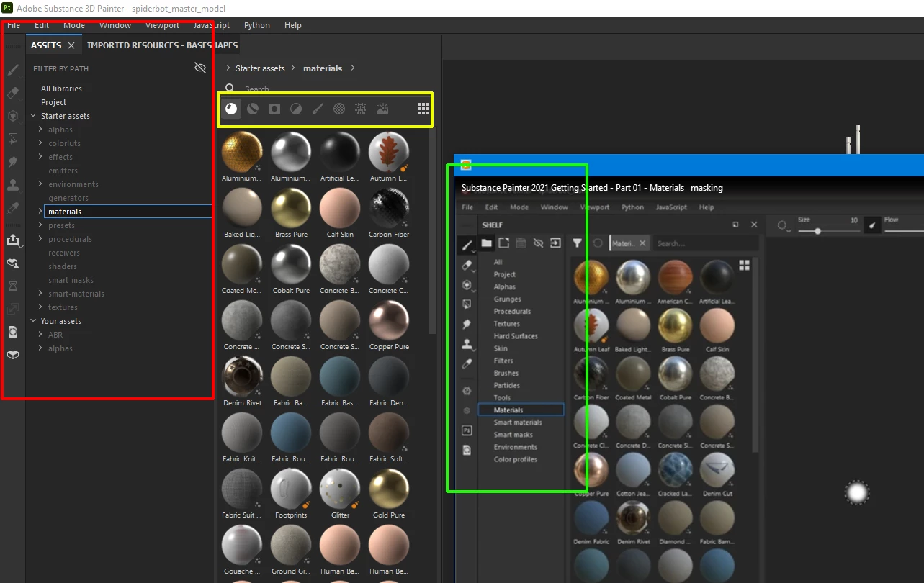Click the folder icon in Shelf toolbar
This screenshot has width=924, height=583.
pos(487,243)
